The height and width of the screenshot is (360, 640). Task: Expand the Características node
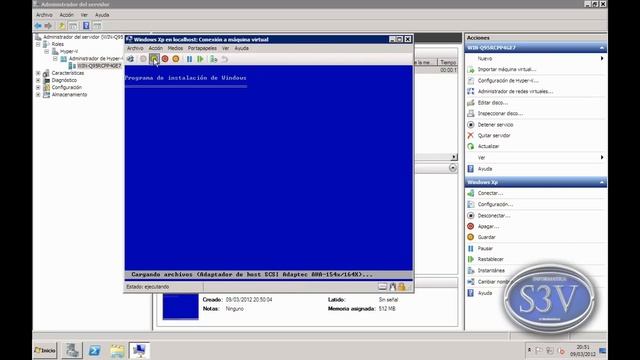click(38, 73)
